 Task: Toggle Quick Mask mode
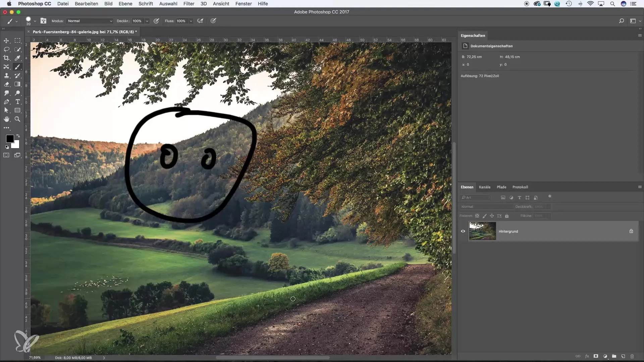click(6, 155)
